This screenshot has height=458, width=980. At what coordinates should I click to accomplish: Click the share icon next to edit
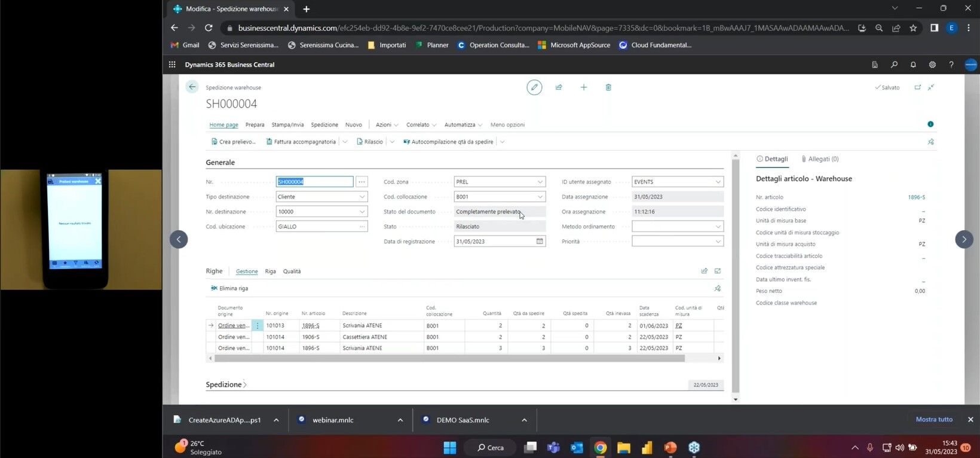(559, 87)
